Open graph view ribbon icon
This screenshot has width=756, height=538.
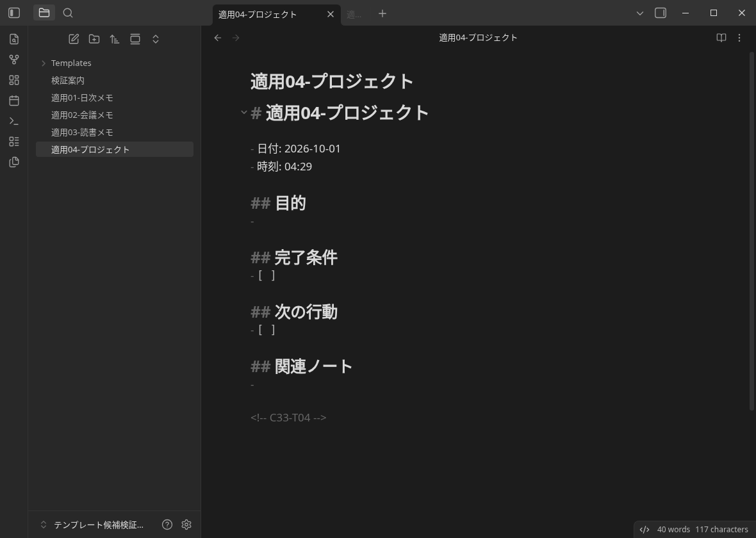[14, 60]
